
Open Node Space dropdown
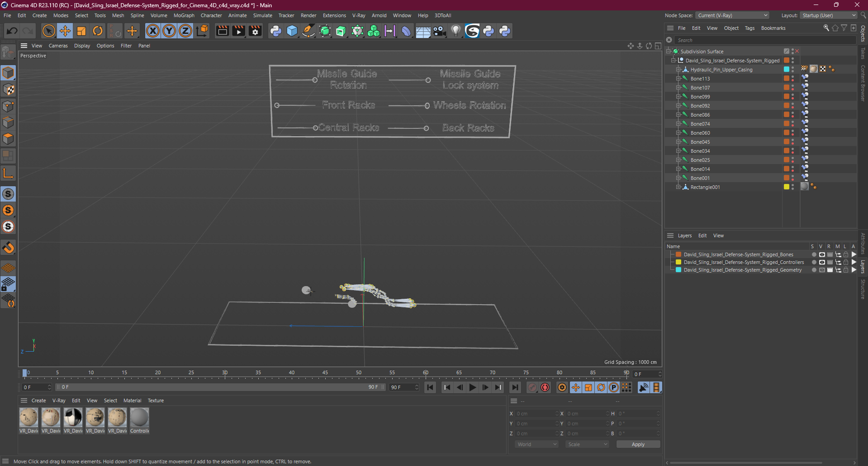731,15
